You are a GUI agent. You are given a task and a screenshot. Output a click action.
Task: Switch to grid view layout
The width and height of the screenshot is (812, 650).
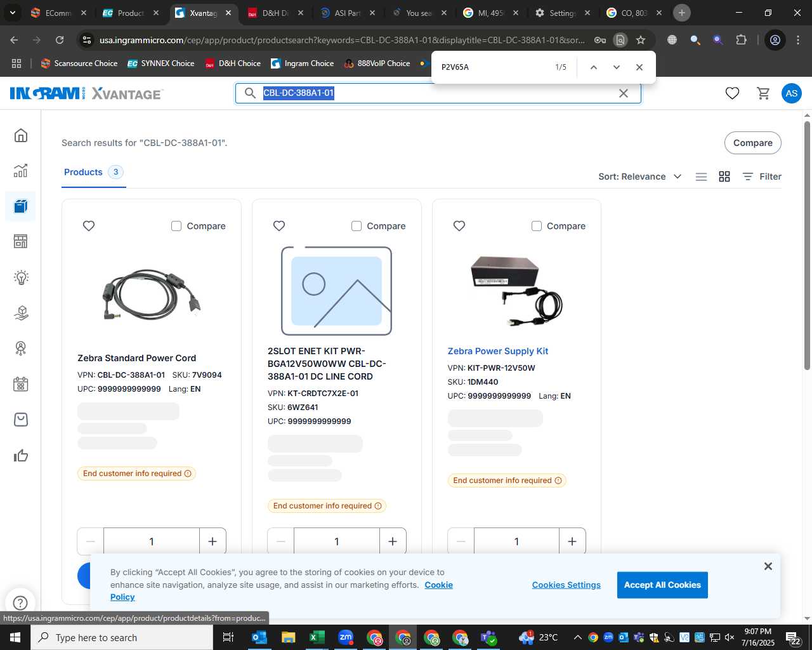tap(724, 176)
